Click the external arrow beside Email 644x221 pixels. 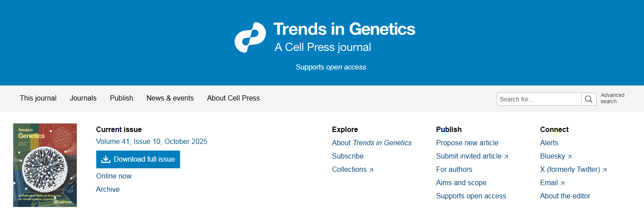tap(562, 183)
